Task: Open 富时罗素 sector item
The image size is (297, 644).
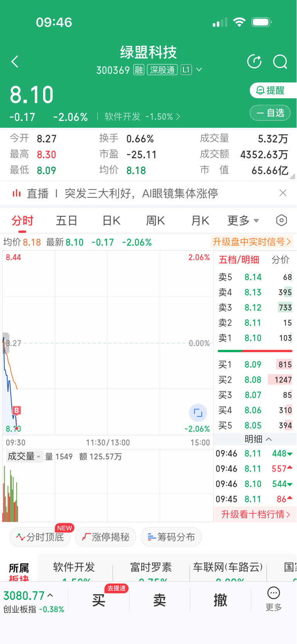Action: point(151,569)
